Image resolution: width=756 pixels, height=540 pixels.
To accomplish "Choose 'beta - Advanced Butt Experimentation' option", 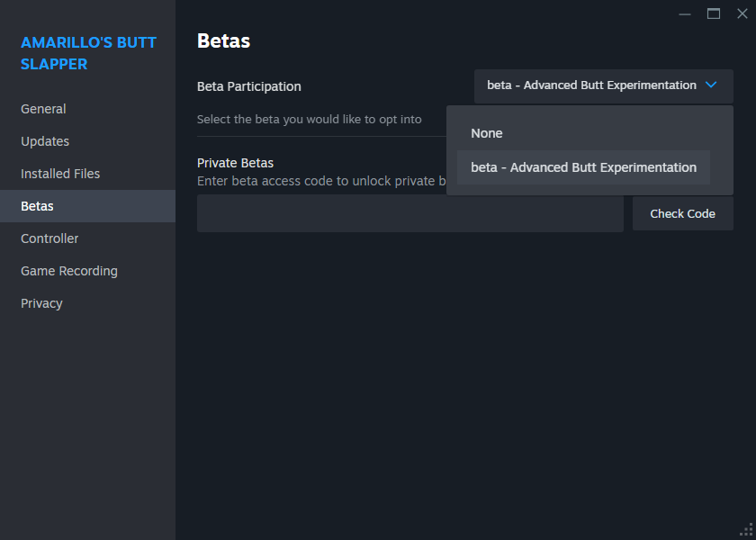I will pos(583,166).
